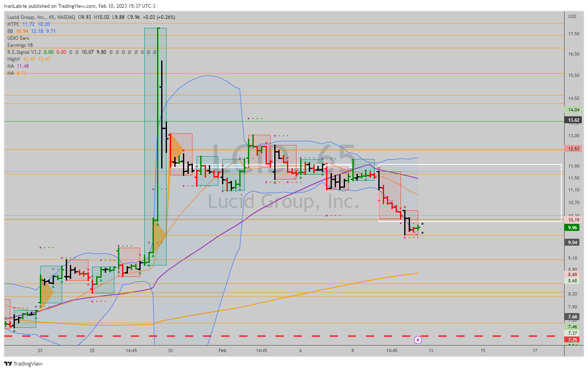
Task: Click the 11.90 price scale value
Action: pyautogui.click(x=574, y=166)
